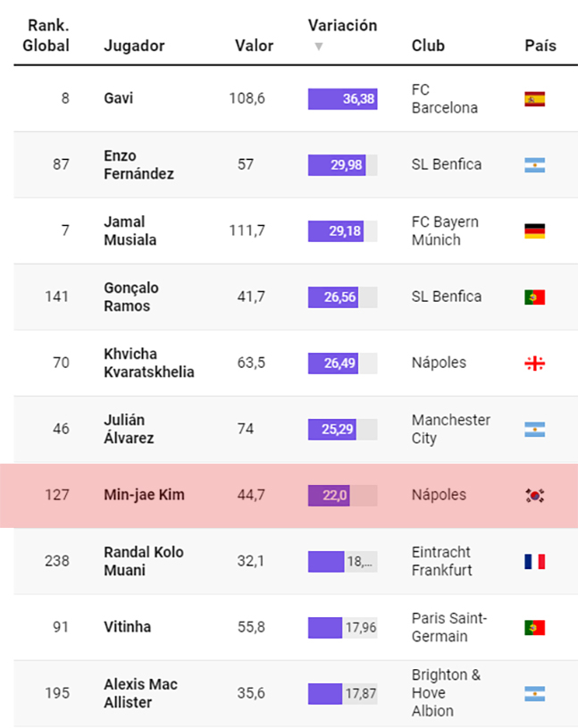Image resolution: width=578 pixels, height=728 pixels.
Task: Sort by Rank. Global column header
Action: click(x=46, y=36)
